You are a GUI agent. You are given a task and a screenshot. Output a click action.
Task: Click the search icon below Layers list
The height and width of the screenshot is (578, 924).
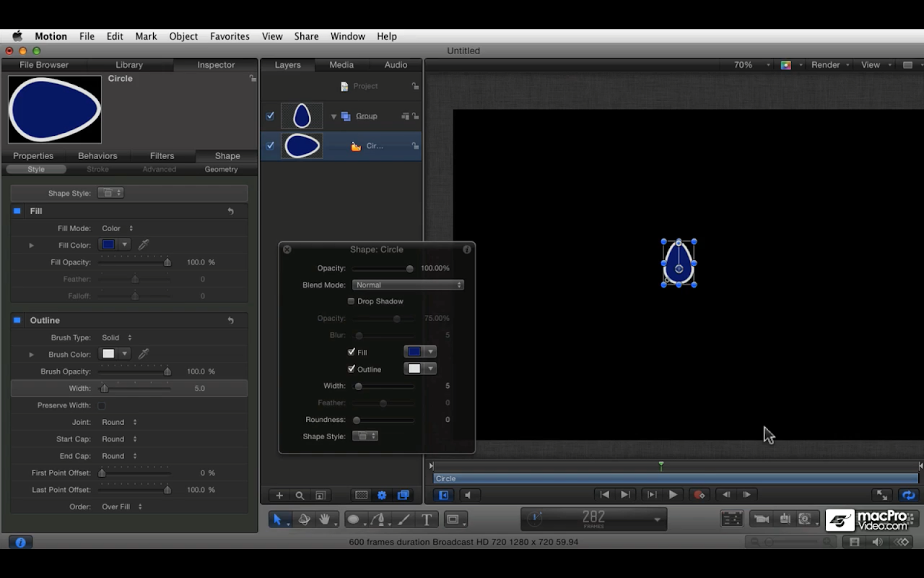(300, 496)
